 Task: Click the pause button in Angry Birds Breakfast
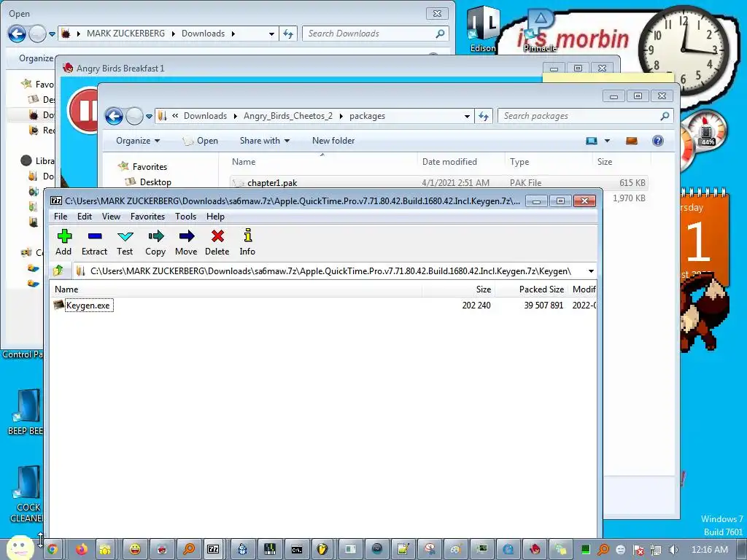[85, 110]
